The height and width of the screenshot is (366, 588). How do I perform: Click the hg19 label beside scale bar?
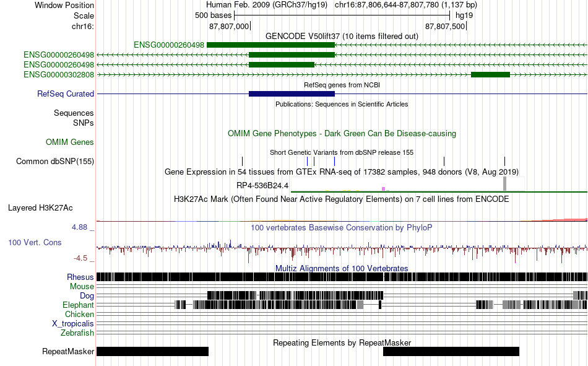(464, 15)
